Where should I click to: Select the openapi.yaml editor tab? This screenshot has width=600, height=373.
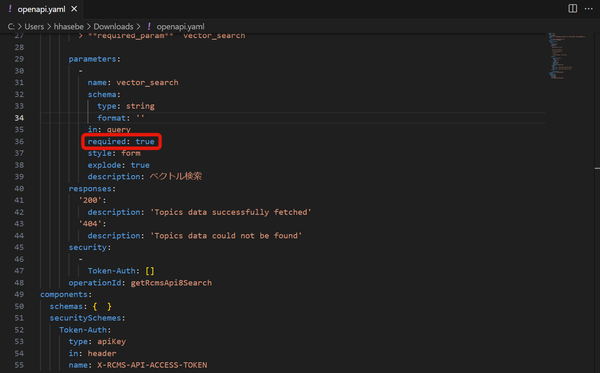[41, 9]
